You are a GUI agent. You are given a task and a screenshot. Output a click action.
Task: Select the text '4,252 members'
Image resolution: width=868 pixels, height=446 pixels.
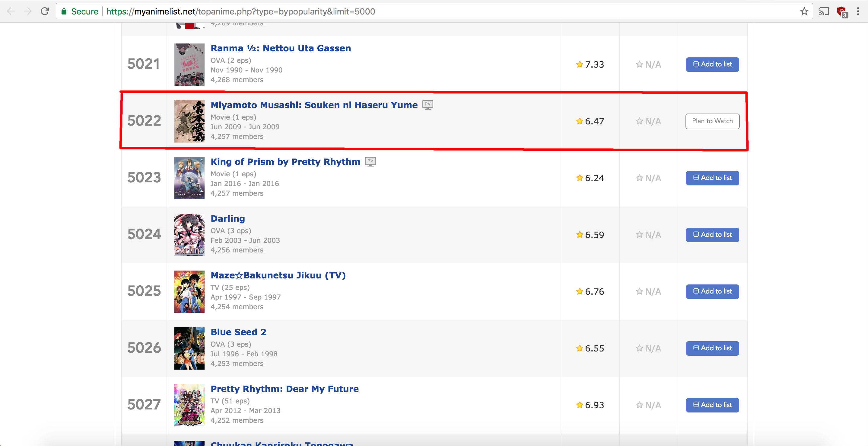(x=237, y=420)
